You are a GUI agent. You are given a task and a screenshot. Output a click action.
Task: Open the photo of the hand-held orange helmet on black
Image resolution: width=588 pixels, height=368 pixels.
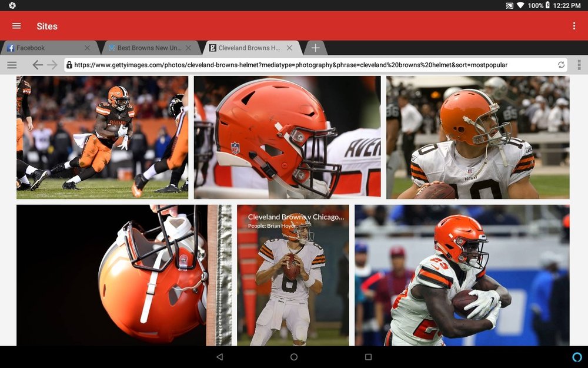click(x=123, y=275)
